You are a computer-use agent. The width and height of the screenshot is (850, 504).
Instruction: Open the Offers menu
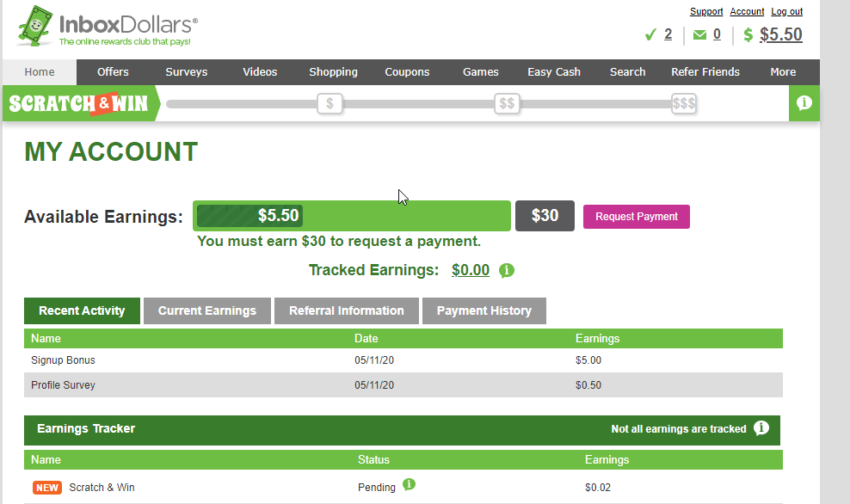113,72
